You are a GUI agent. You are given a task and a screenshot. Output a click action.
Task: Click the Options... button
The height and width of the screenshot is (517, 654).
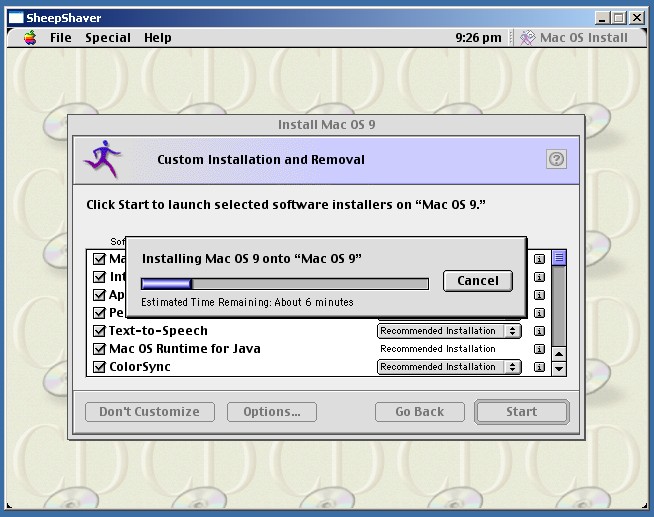coord(272,412)
